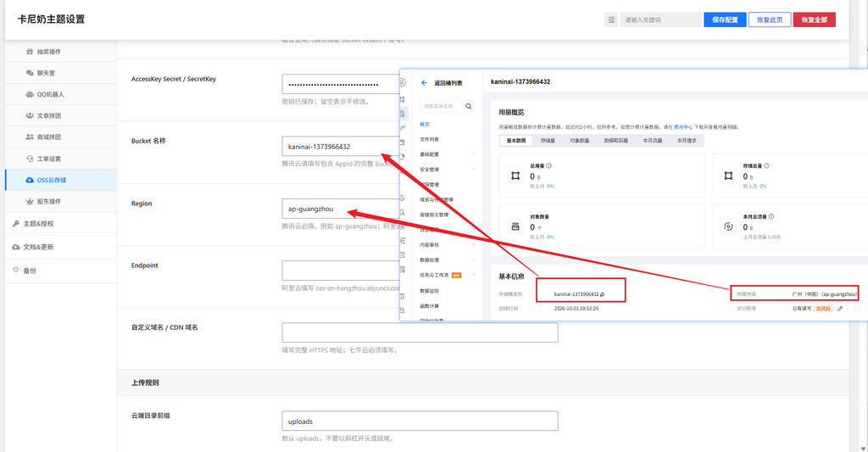
Task: Click the info icon beside 总用量
Action: (548, 165)
